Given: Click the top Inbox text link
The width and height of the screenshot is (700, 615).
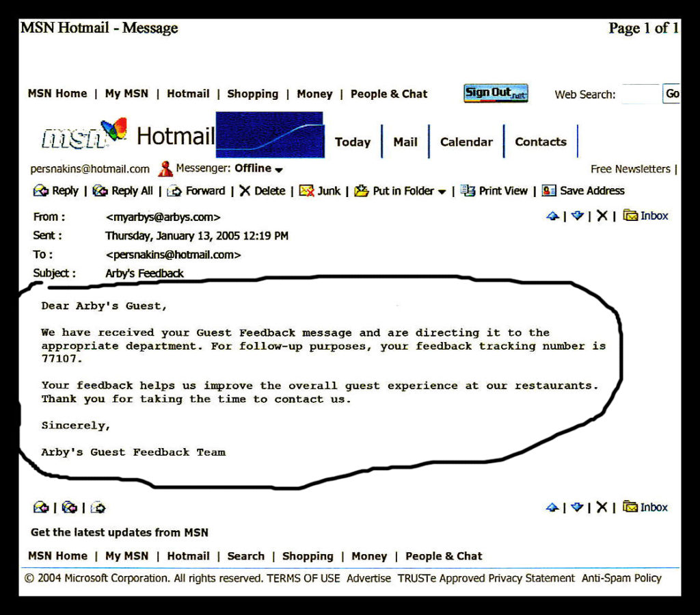Looking at the screenshot, I should tap(654, 216).
